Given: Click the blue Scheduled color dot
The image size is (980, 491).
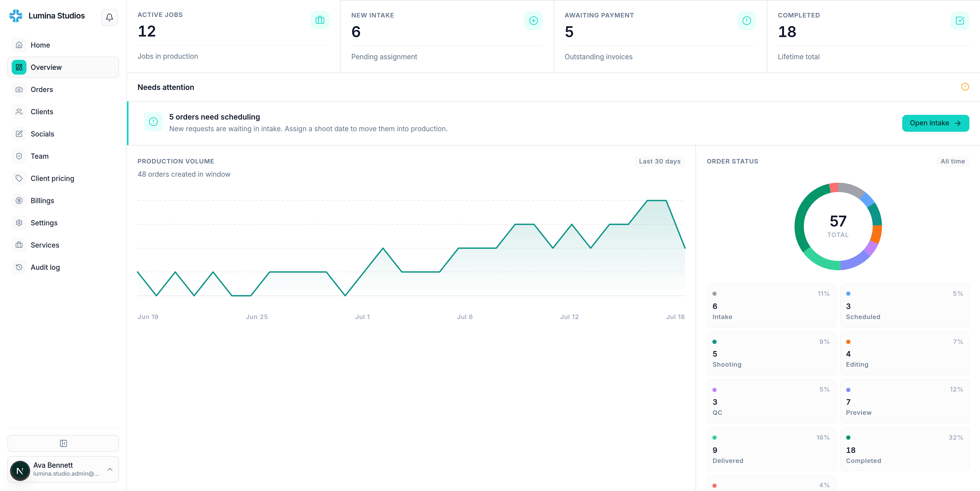Looking at the screenshot, I should click(x=848, y=293).
